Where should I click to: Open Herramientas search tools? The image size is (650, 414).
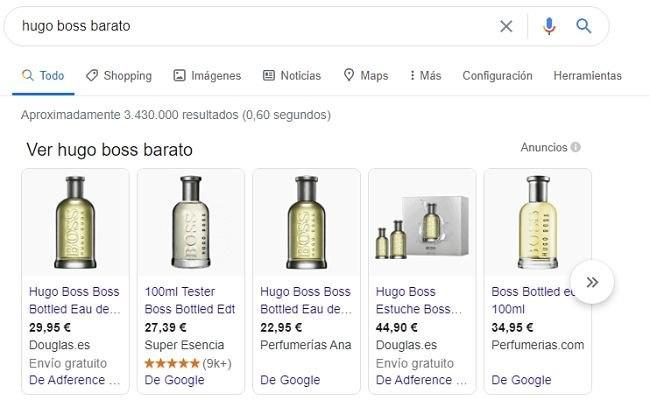point(587,75)
